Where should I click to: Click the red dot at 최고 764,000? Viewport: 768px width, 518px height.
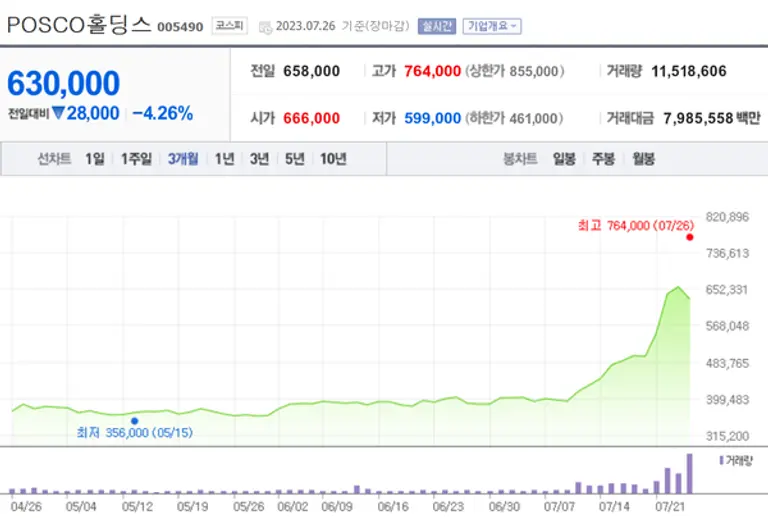tap(689, 238)
